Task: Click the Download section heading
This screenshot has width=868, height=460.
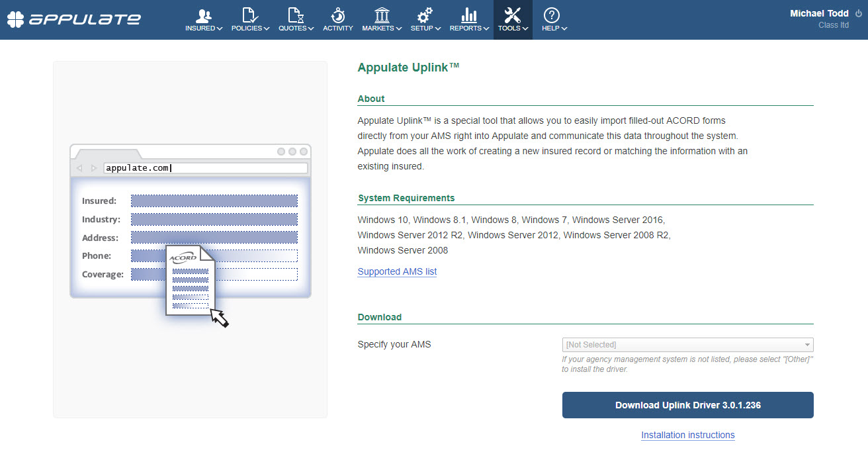Action: (x=380, y=317)
